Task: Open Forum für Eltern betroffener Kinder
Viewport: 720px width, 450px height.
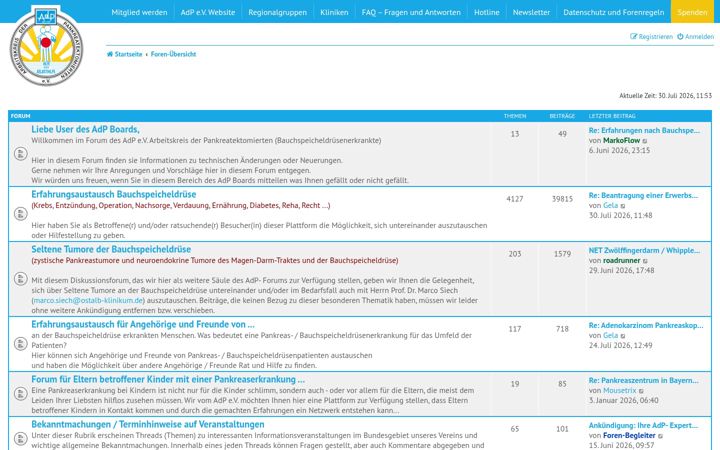Action: click(x=168, y=379)
